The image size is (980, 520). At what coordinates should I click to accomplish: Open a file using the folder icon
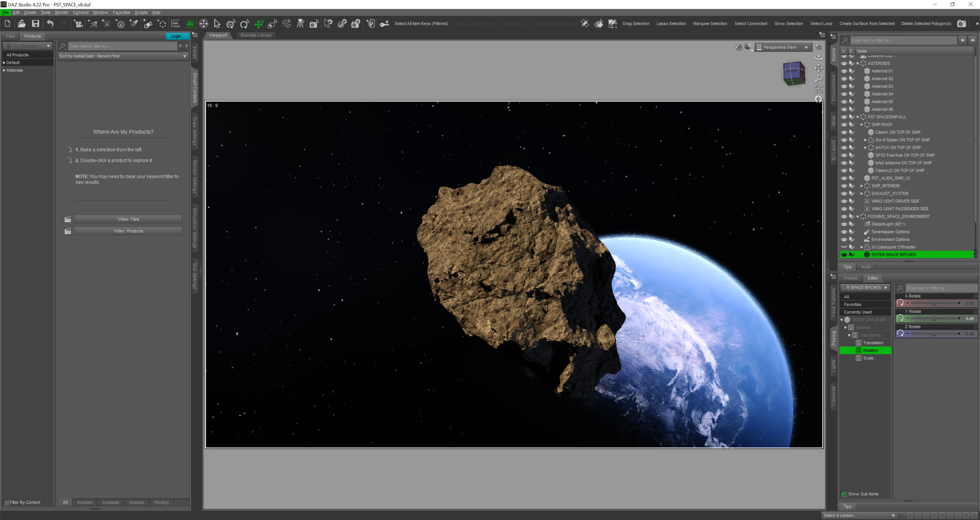coord(21,23)
